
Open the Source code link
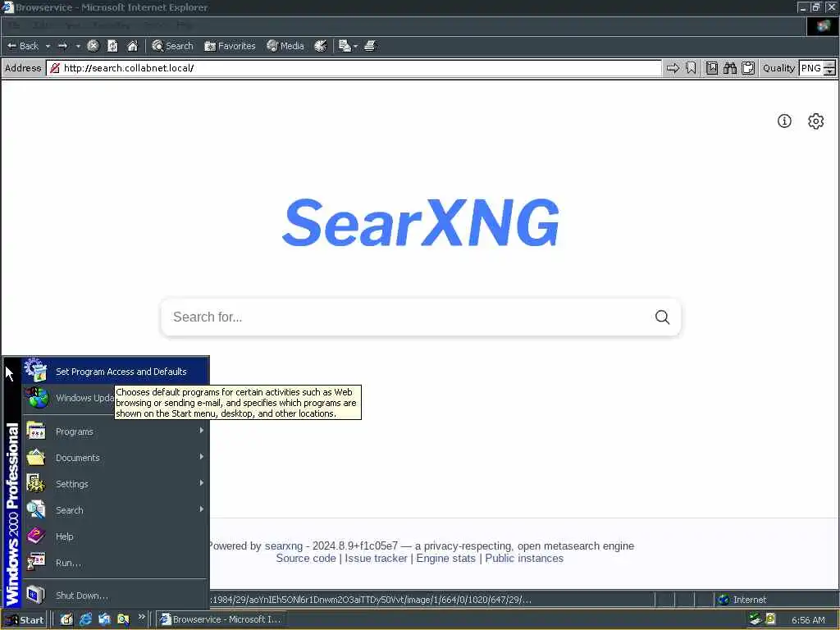pyautogui.click(x=306, y=558)
